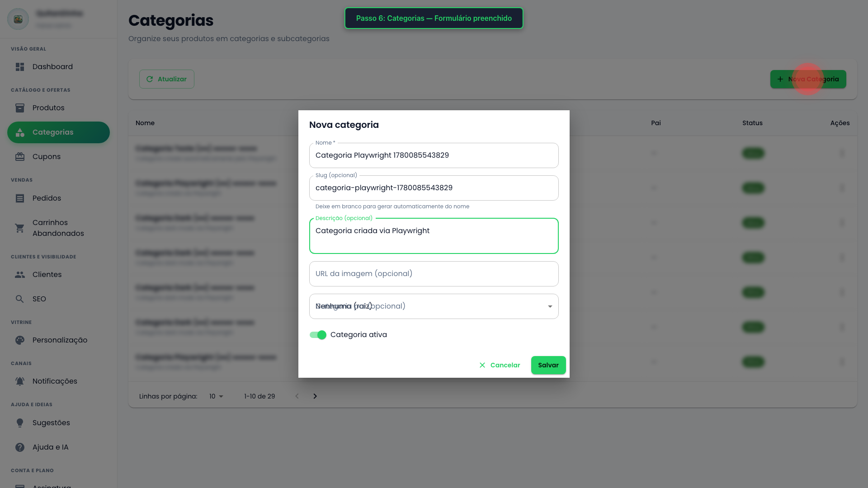The height and width of the screenshot is (488, 868).
Task: Select the Carrinhos Abandonados cart icon
Action: pyautogui.click(x=20, y=228)
